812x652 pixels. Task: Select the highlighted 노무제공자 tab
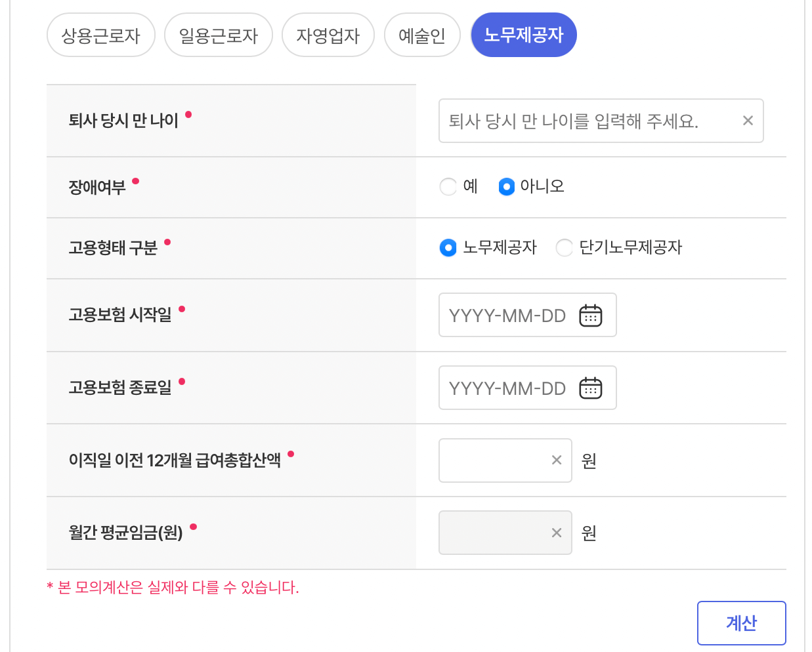click(523, 35)
